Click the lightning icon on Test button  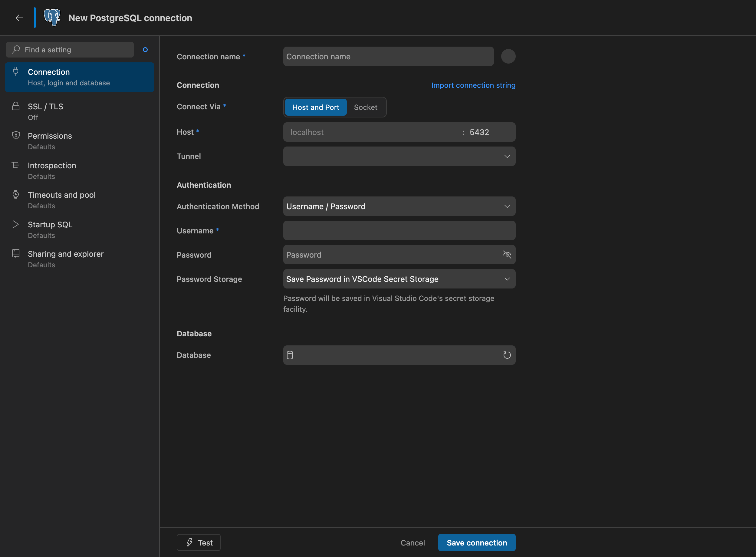[x=190, y=542]
